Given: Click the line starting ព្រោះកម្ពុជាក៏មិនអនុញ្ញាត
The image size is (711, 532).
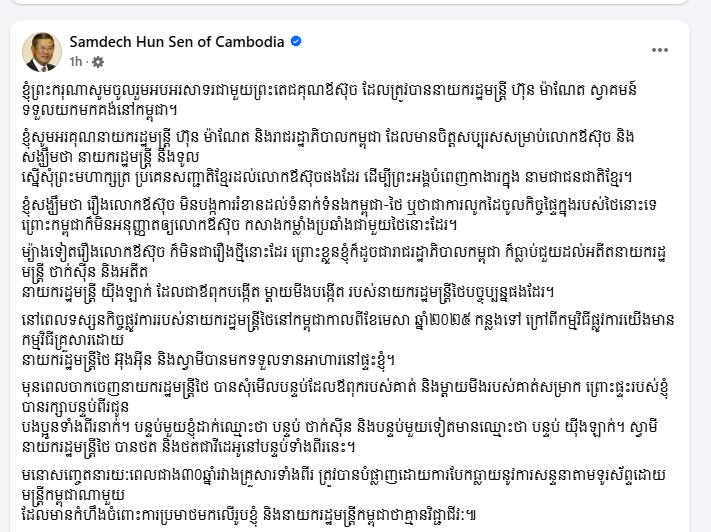Looking at the screenshot, I should click(239, 224).
